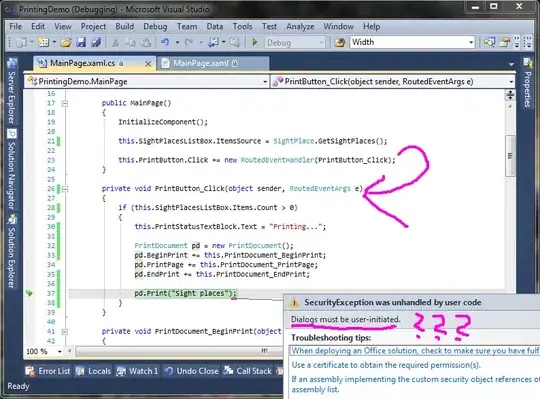Open the PrintButton_Click member dropdown
The image size is (540, 399).
(x=511, y=82)
